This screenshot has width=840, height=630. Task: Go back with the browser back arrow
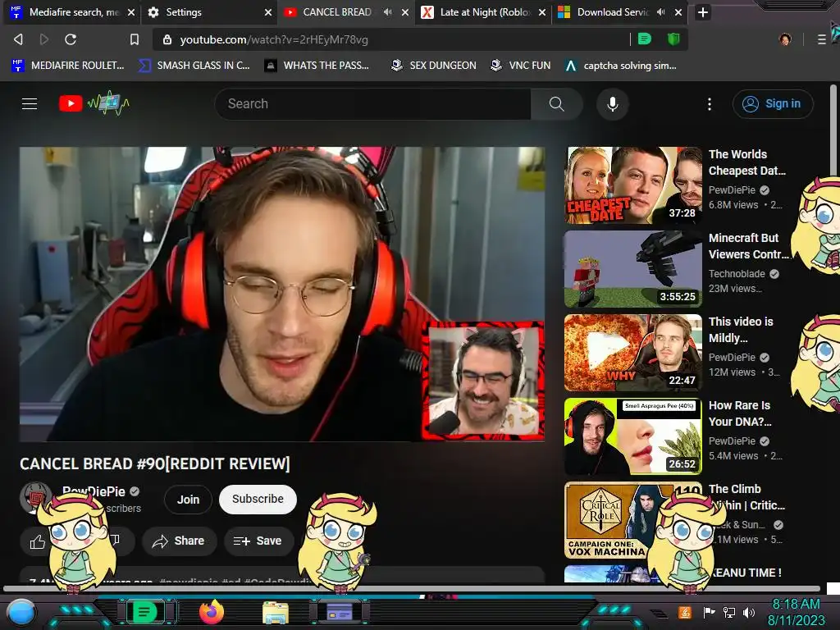coord(18,39)
